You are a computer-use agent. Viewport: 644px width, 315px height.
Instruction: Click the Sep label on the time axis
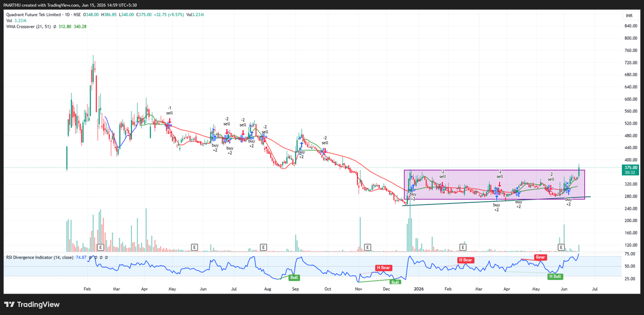295,288
